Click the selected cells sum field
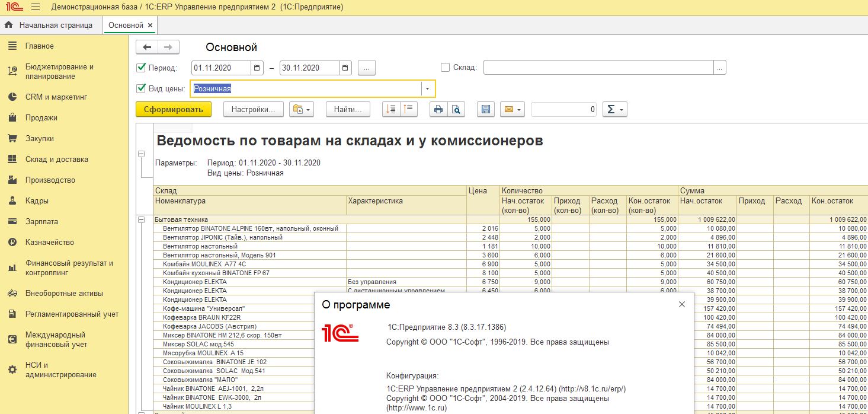 point(564,109)
